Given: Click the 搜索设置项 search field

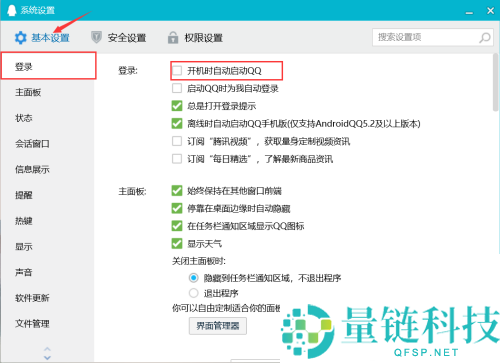Looking at the screenshot, I should pos(433,37).
